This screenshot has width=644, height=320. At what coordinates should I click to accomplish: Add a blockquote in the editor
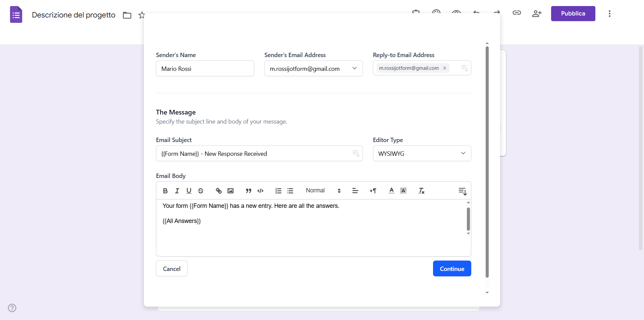coord(248,191)
